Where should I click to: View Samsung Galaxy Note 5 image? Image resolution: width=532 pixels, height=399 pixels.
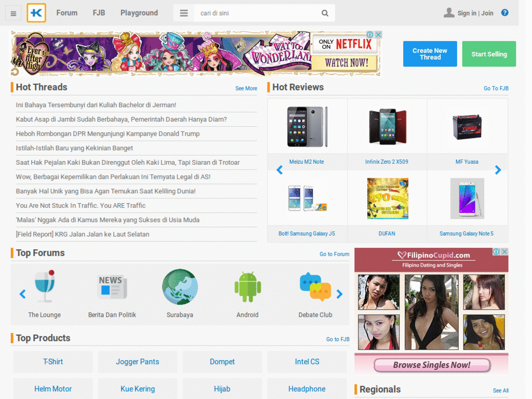click(x=467, y=198)
